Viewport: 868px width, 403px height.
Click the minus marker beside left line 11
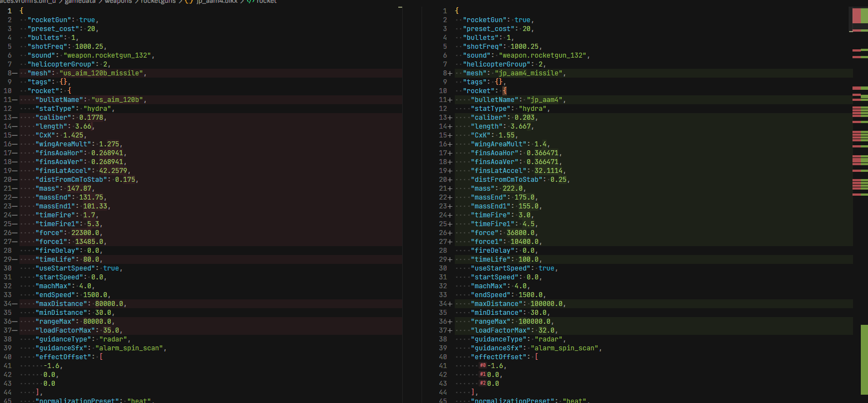point(14,100)
